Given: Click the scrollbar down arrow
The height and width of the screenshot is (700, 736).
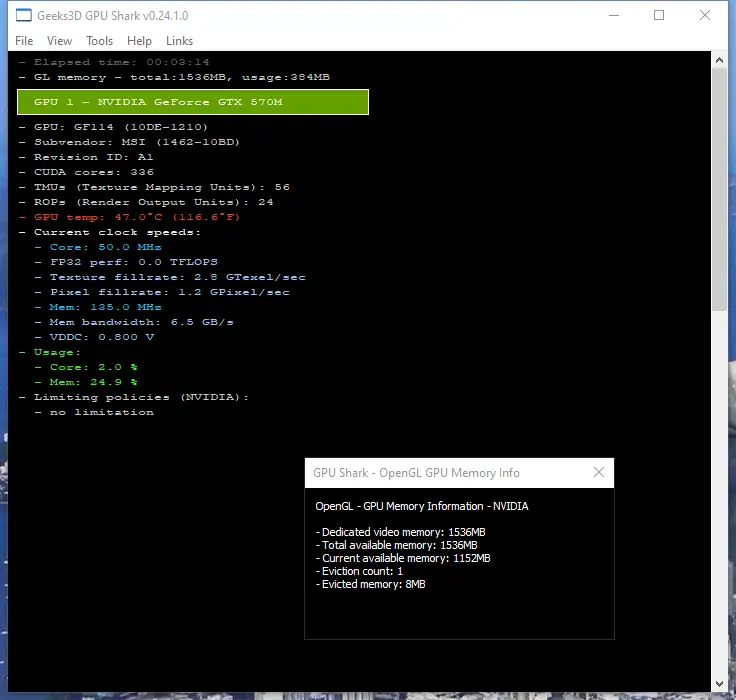Looking at the screenshot, I should pyautogui.click(x=719, y=684).
